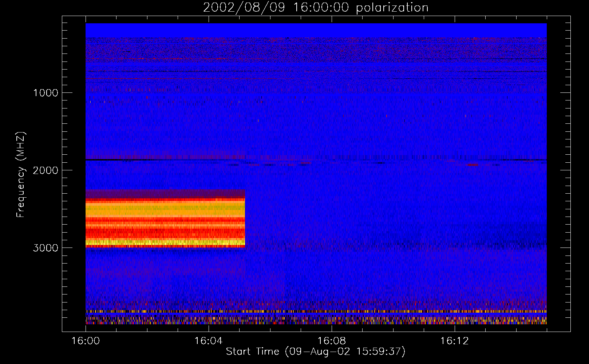This screenshot has width=589, height=364.
Task: Click the 16:12 time tick label
Action: 455,341
